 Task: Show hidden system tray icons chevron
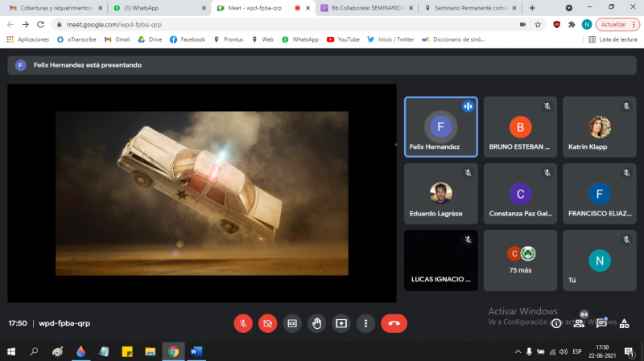518,351
